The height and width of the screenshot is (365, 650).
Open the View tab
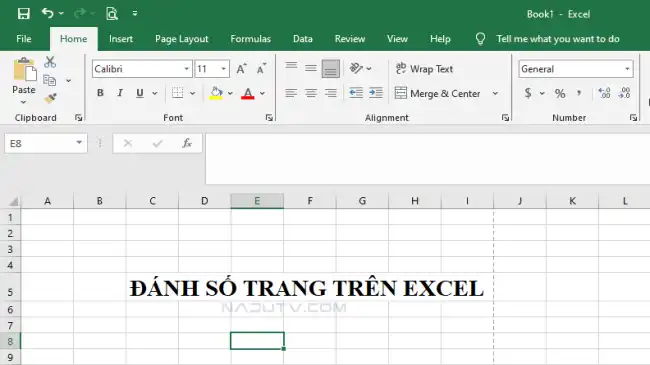tap(397, 39)
